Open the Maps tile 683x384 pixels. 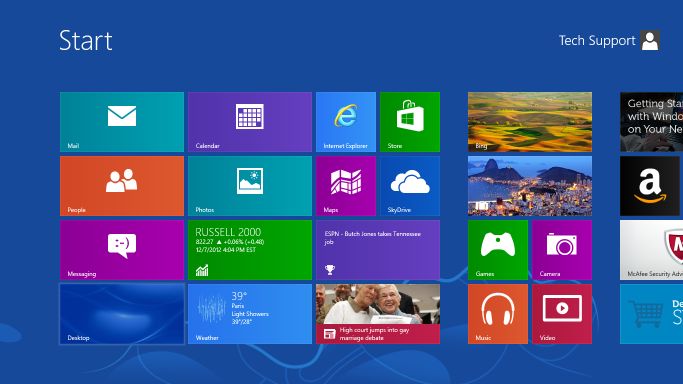click(346, 186)
